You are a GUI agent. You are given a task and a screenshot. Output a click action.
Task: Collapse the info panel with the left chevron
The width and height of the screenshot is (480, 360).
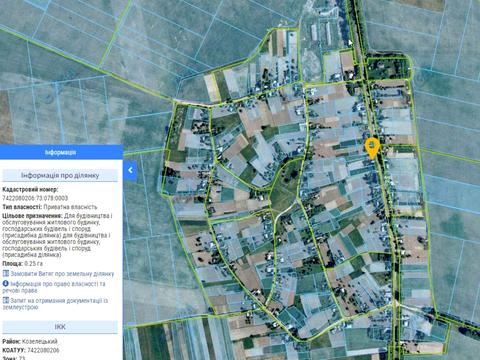point(130,170)
